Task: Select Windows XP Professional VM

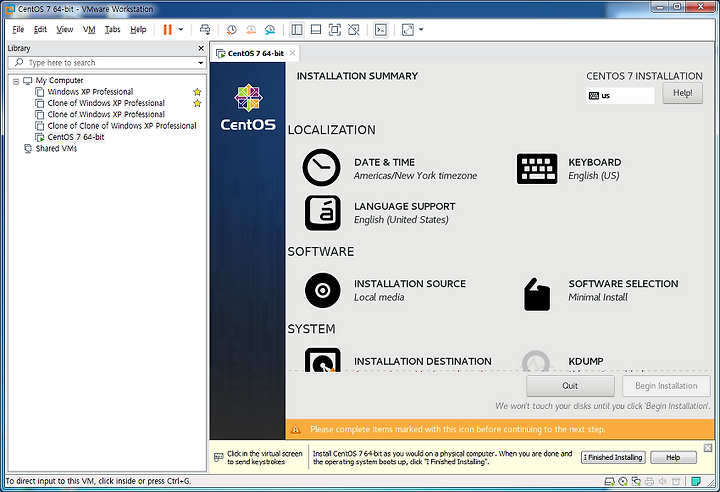Action: click(x=90, y=92)
